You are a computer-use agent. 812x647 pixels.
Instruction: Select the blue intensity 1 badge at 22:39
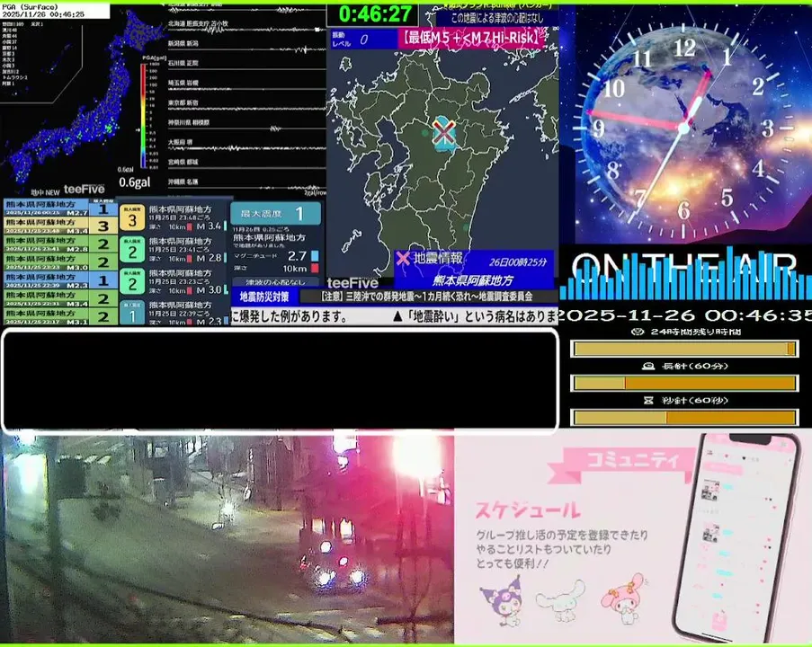132,313
